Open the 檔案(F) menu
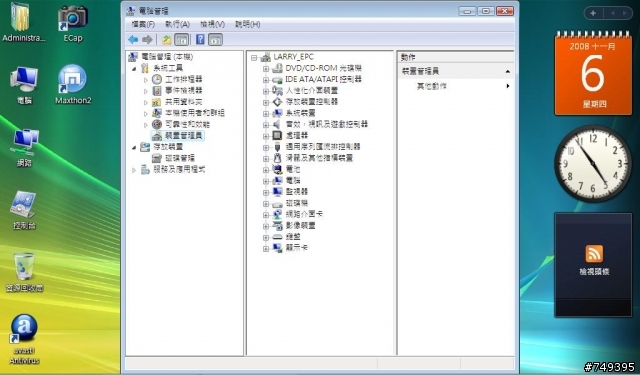 143,24
